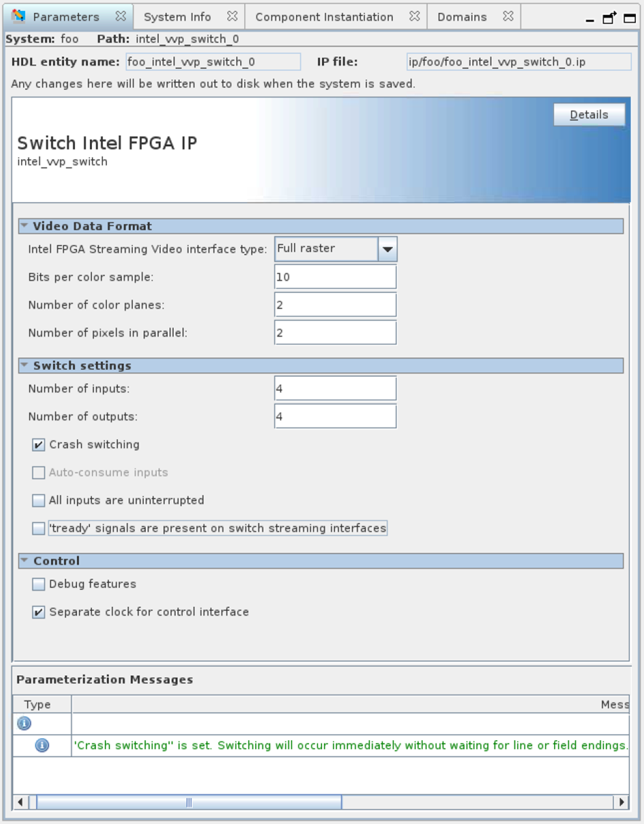Maximize the panel with the restore icon
644x824 pixels.
click(609, 19)
